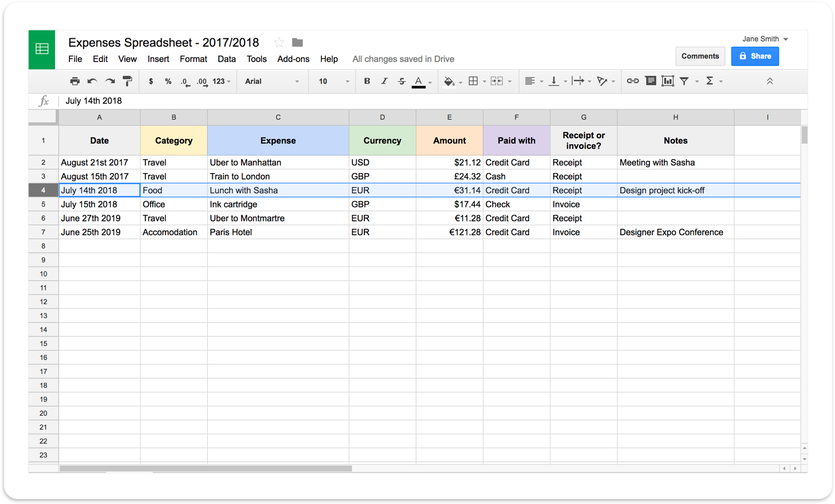The height and width of the screenshot is (504, 835).
Task: Click the undo arrow icon
Action: point(92,81)
